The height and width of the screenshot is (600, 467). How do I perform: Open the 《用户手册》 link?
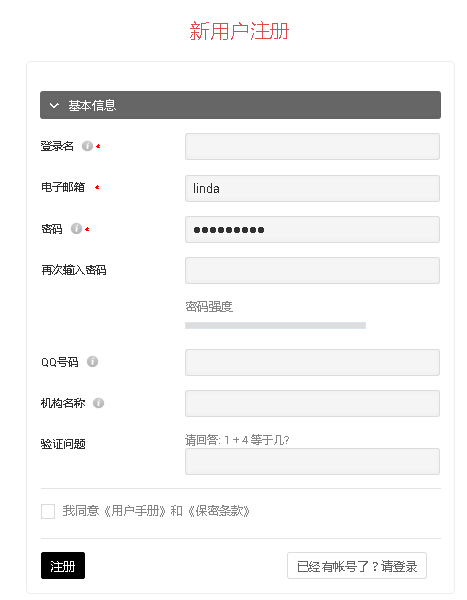[136, 511]
